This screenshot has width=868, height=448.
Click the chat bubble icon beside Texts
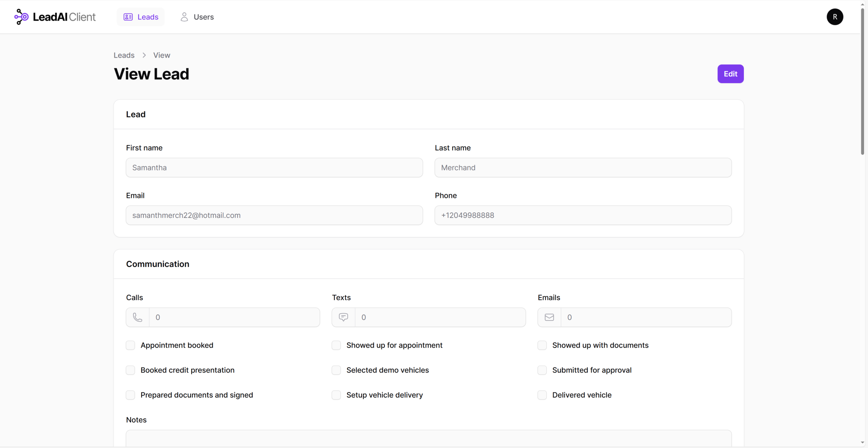coord(343,317)
